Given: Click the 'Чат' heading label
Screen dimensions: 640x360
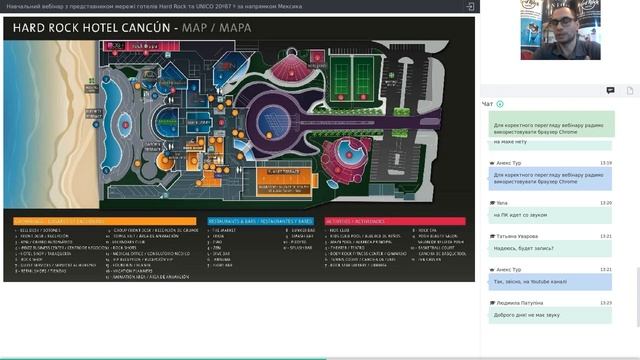Looking at the screenshot, I should click(487, 104).
